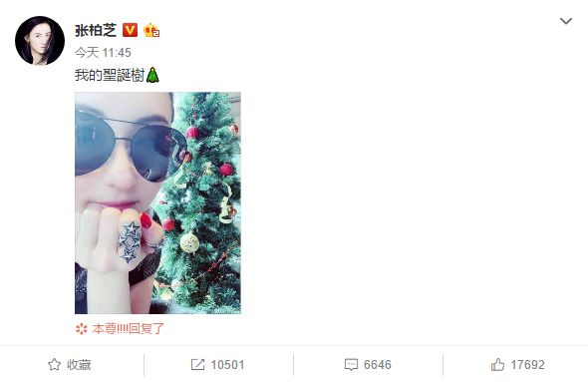Click the comment bubble icon
The height and width of the screenshot is (382, 588).
pos(351,365)
